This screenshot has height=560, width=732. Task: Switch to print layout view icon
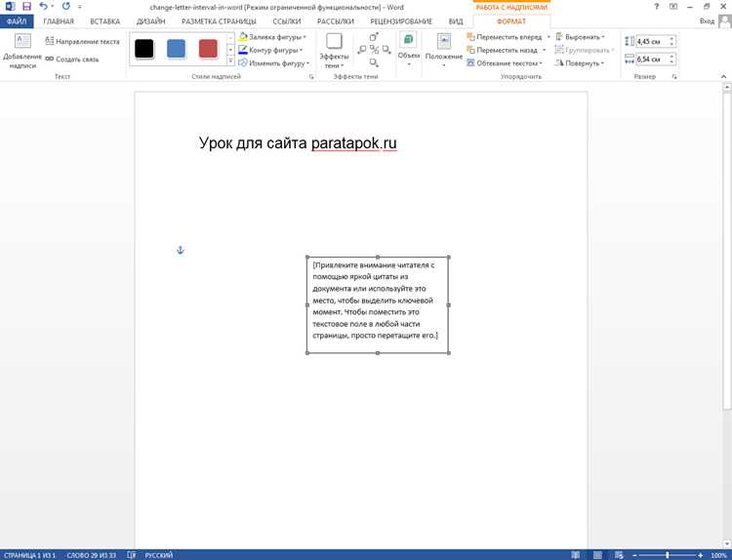point(597,555)
